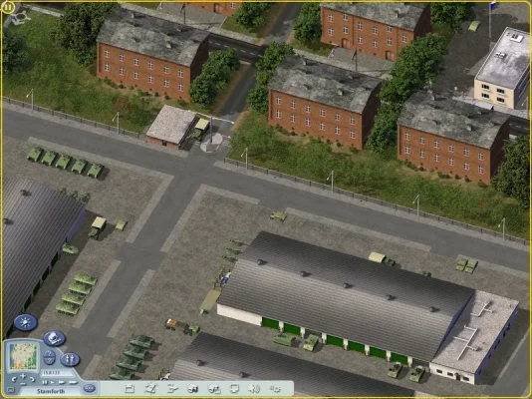532x399 pixels.
Task: Switch to Mayor Mode top hat button
Action: coord(54,338)
